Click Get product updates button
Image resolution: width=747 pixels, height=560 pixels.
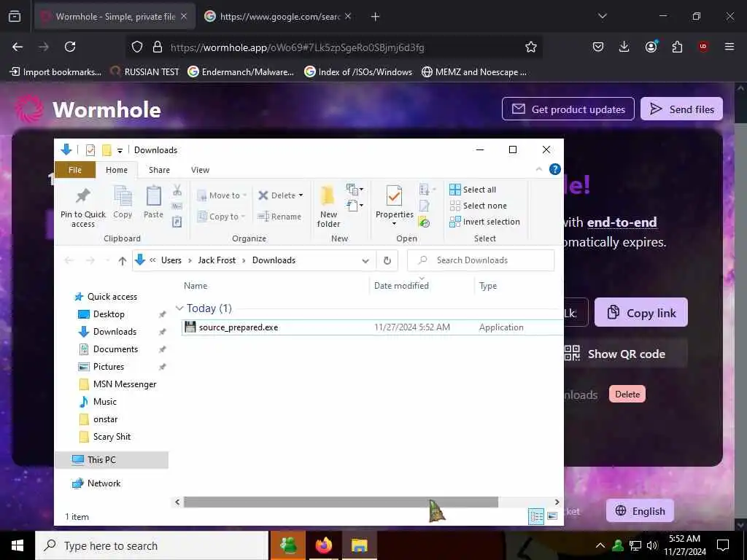coord(568,109)
